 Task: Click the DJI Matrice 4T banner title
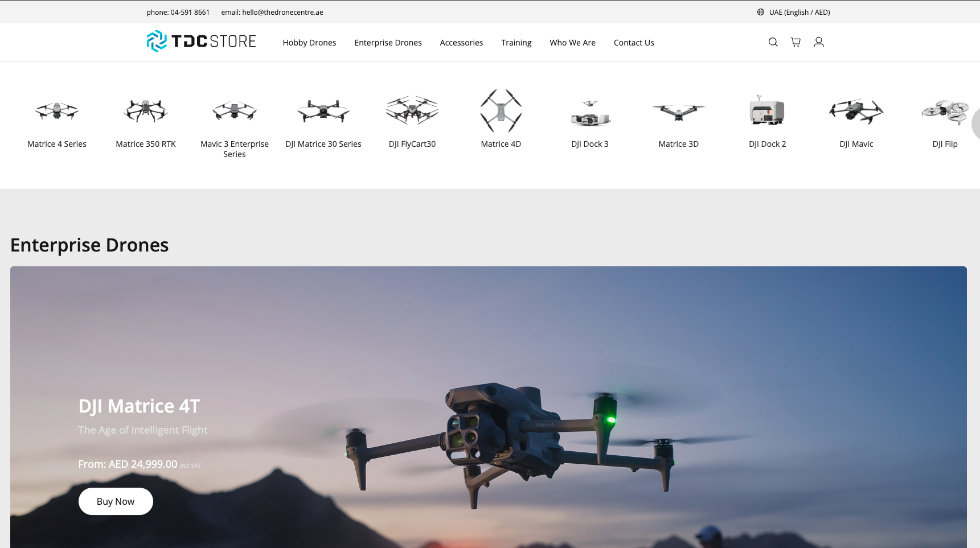(139, 406)
